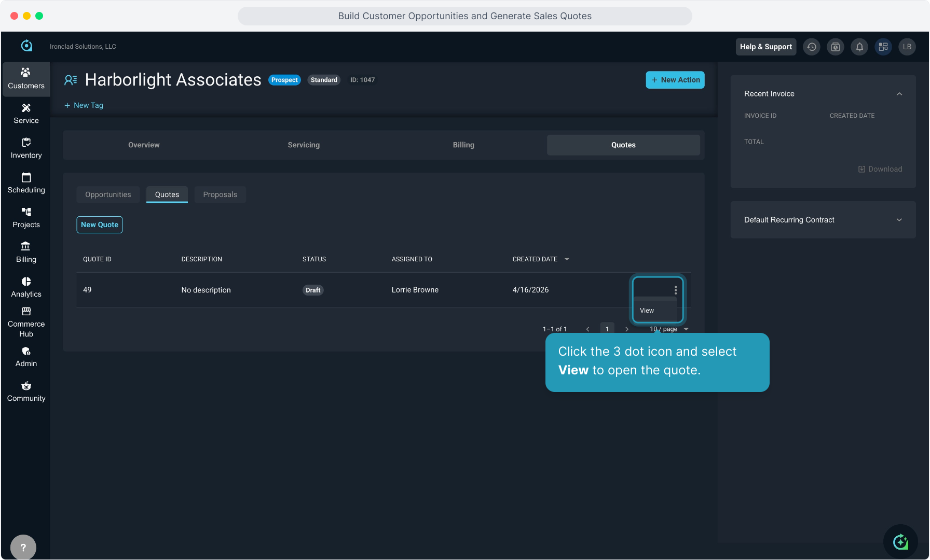Open Inventory from the sidebar

[x=26, y=148]
